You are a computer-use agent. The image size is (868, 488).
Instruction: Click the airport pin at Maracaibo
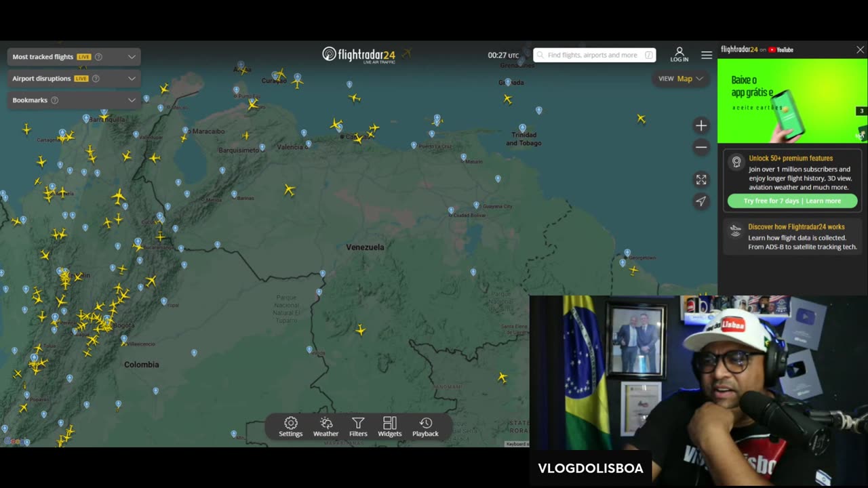185,129
